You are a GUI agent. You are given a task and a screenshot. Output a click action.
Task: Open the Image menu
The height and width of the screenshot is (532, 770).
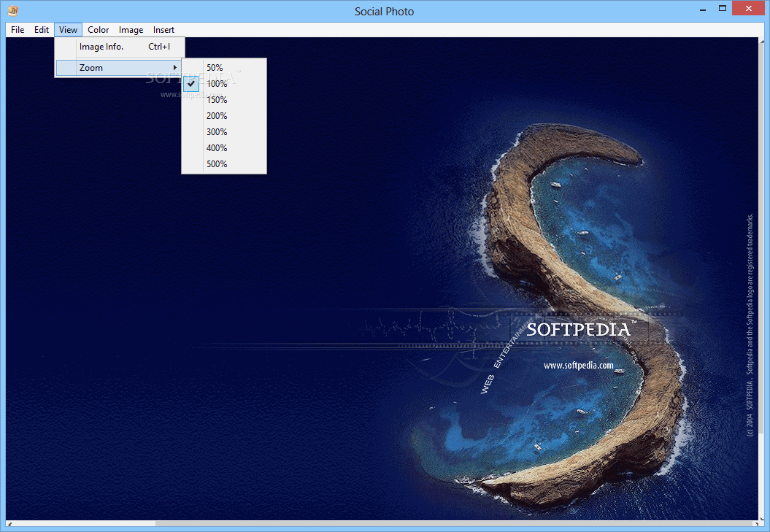click(131, 30)
